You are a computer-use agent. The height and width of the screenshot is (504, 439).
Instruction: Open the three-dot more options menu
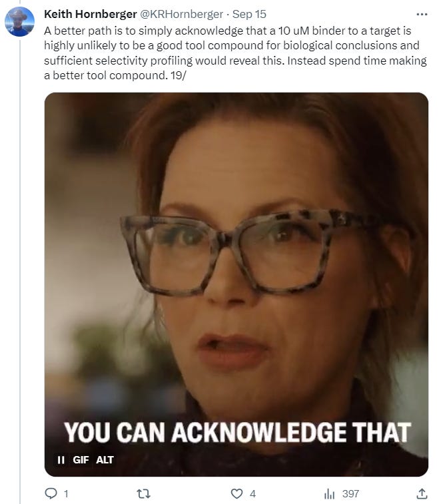(x=422, y=15)
